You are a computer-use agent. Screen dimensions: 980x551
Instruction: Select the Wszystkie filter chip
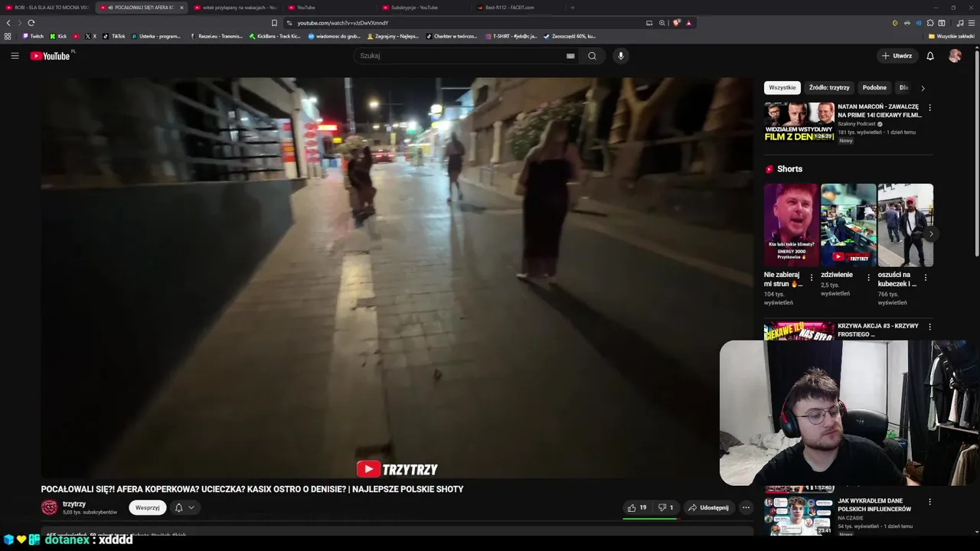point(782,88)
